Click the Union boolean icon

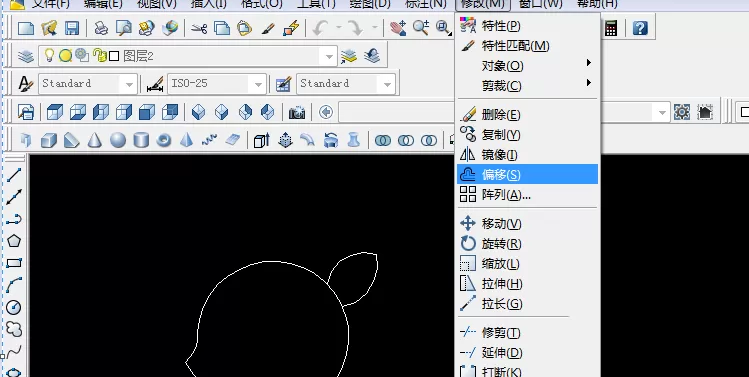tap(383, 140)
